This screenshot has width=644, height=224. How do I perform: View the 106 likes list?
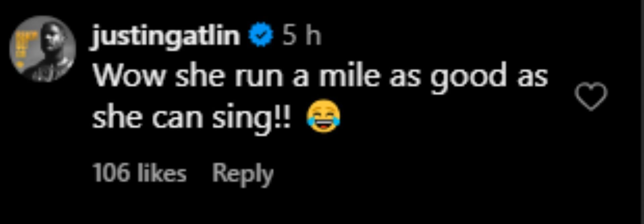tap(139, 173)
